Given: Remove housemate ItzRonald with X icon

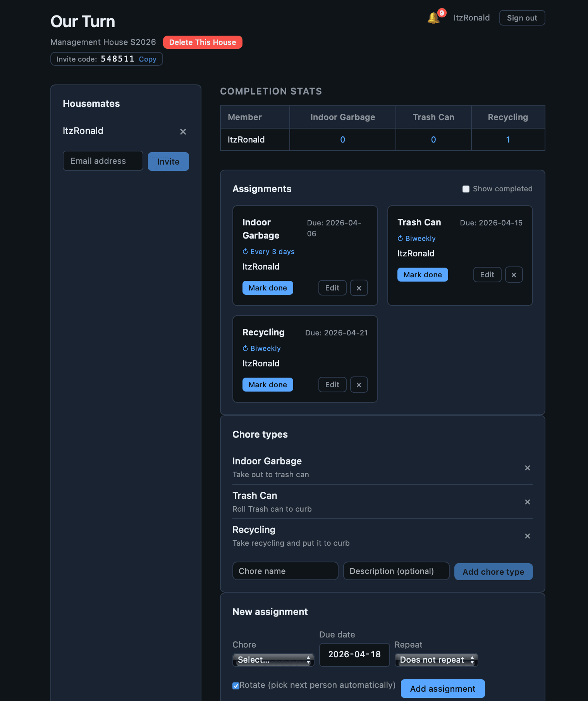Looking at the screenshot, I should (x=183, y=132).
